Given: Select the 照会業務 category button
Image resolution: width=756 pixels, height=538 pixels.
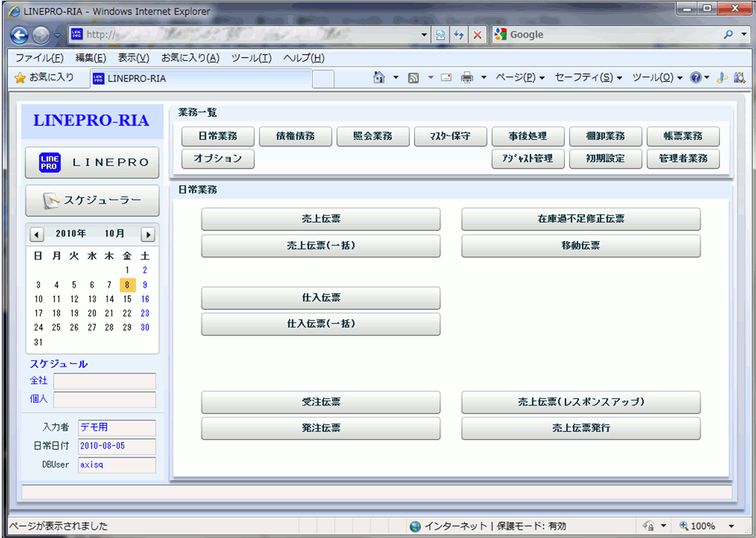Looking at the screenshot, I should (x=373, y=136).
